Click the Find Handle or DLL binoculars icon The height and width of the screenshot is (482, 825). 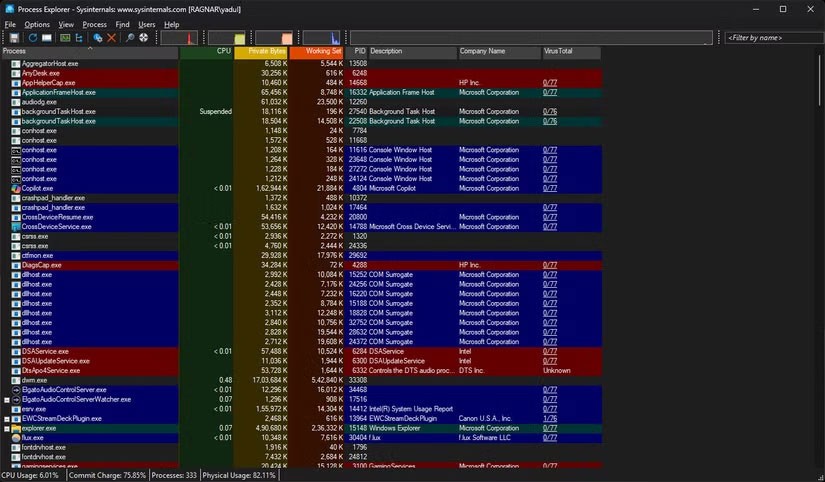pyautogui.click(x=130, y=38)
